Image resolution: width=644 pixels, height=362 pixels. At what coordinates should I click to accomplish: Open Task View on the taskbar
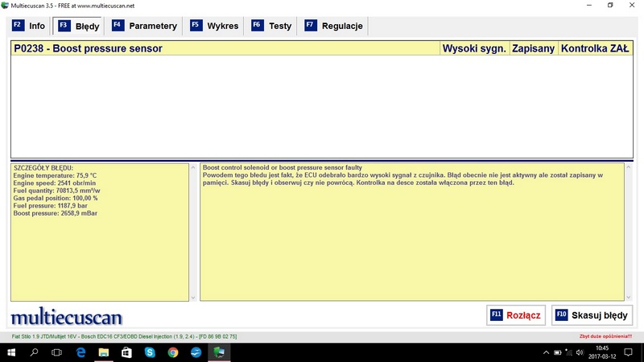(56, 352)
